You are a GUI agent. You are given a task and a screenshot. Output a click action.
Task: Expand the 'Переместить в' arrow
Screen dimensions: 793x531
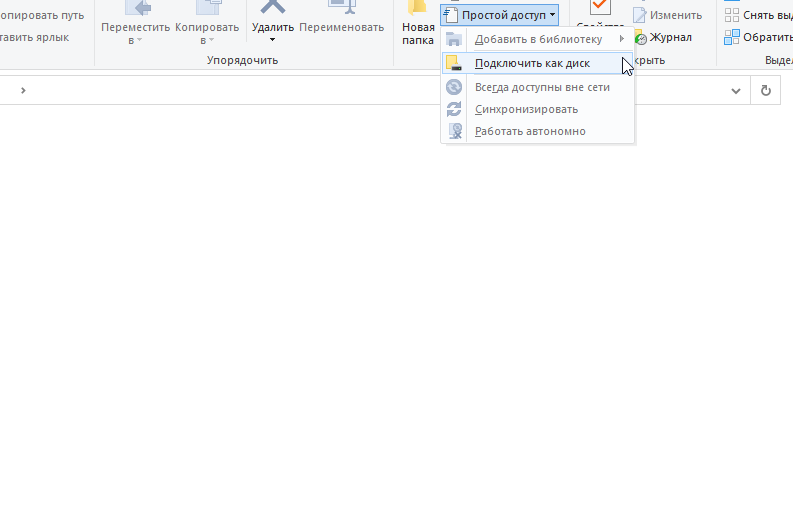point(140,40)
